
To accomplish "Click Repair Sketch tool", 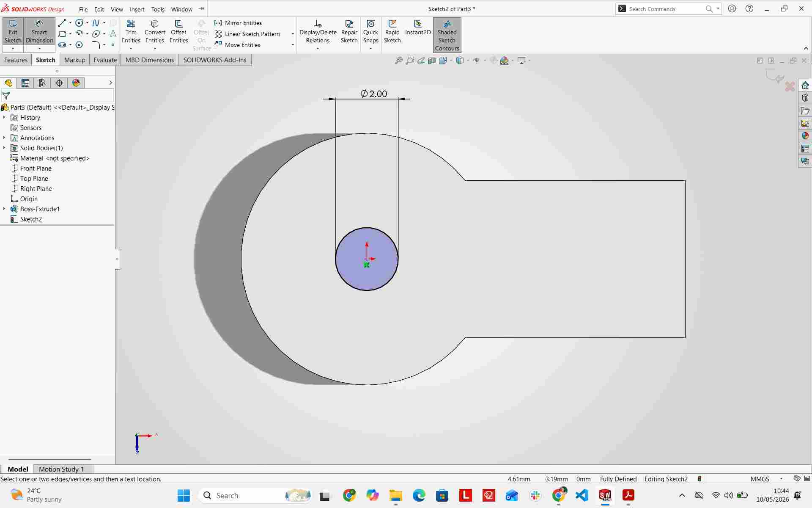I will coord(349,31).
